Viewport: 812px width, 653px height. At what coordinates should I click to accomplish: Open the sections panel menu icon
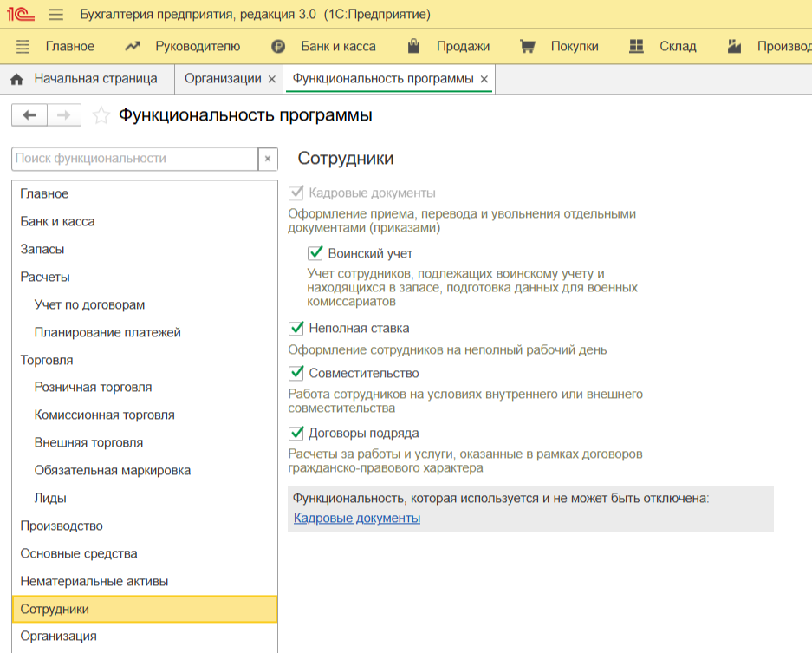(x=23, y=47)
